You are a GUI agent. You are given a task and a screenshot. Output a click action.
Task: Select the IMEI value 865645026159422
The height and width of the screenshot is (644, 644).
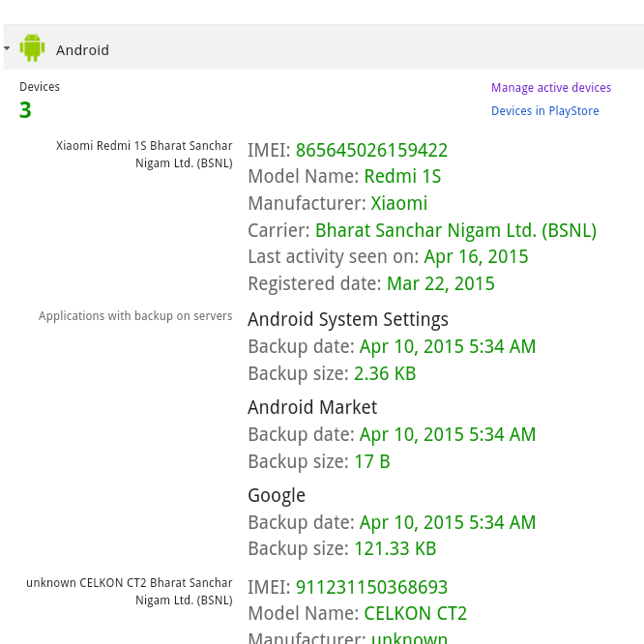coord(371,150)
